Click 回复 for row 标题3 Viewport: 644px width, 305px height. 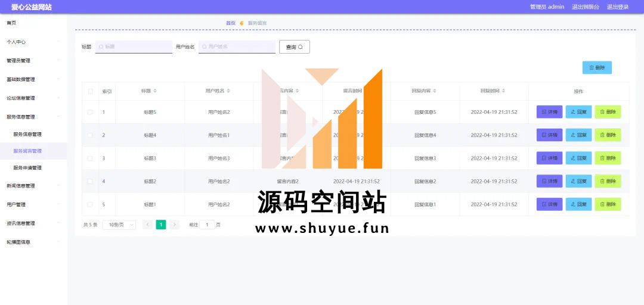coord(578,158)
